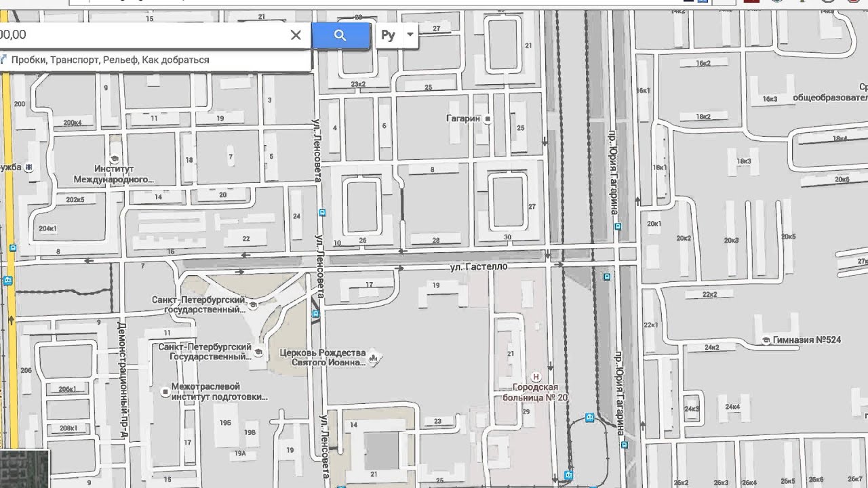Click building number 195
868x488 pixels.
225,423
